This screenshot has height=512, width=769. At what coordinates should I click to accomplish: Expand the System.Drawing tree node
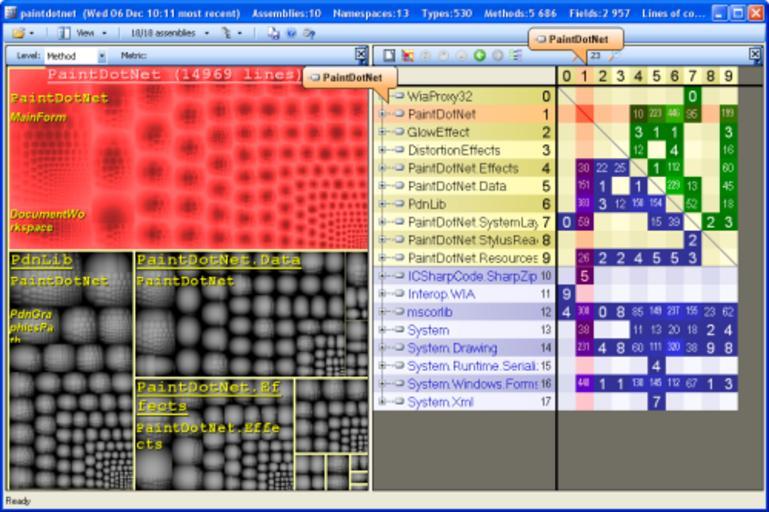[382, 348]
